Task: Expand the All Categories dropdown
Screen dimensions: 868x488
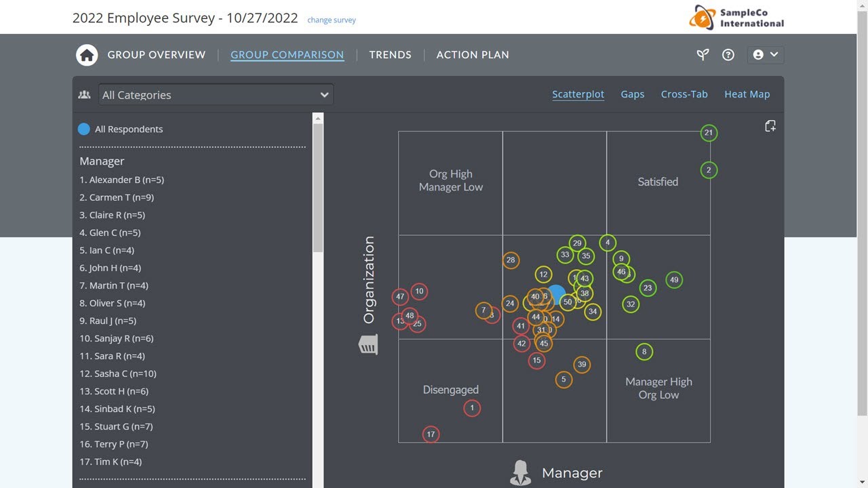Action: click(216, 95)
